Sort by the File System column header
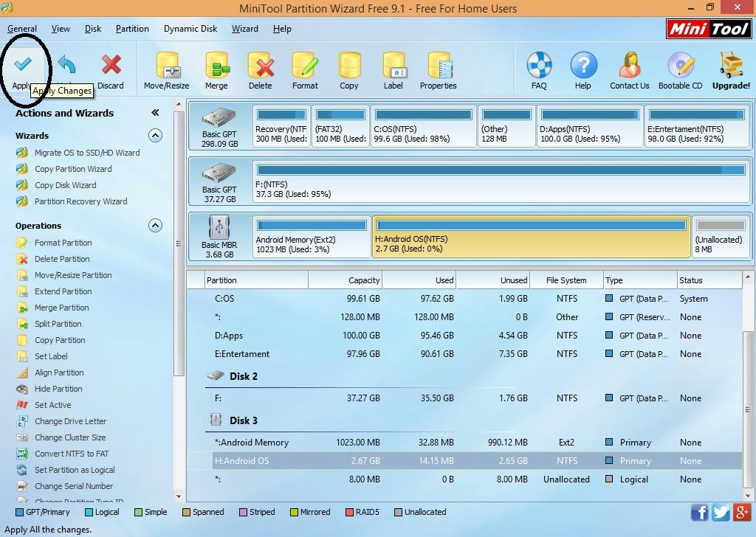The width and height of the screenshot is (756, 537). click(x=566, y=280)
